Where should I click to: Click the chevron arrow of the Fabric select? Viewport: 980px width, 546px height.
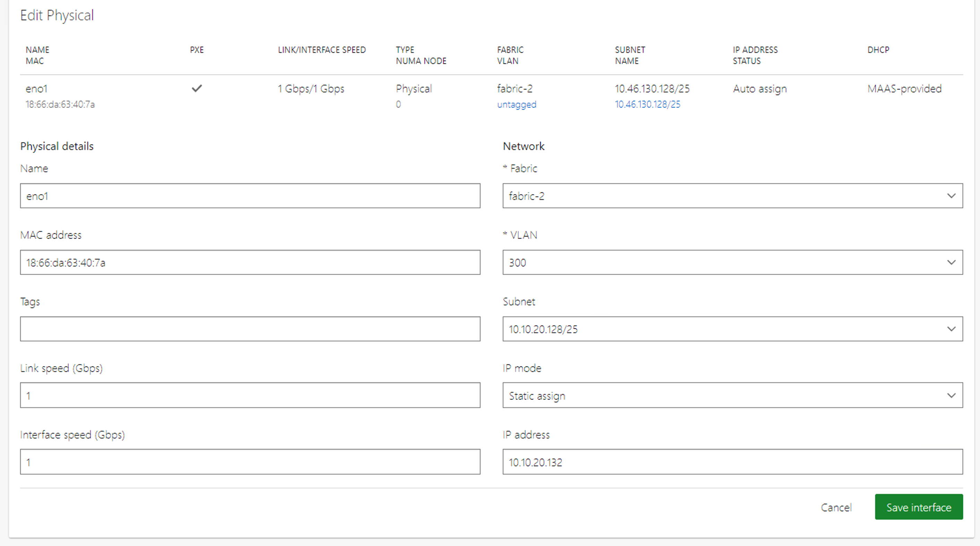(951, 196)
